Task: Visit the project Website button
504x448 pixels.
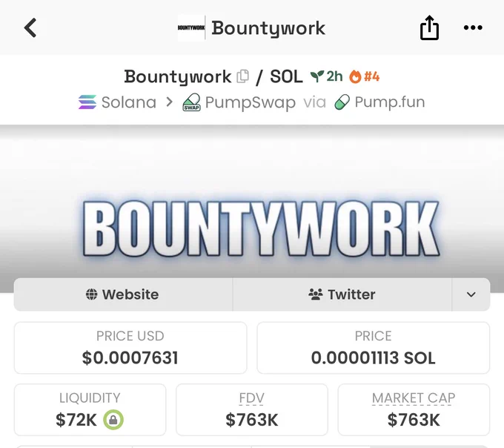Action: tap(124, 294)
